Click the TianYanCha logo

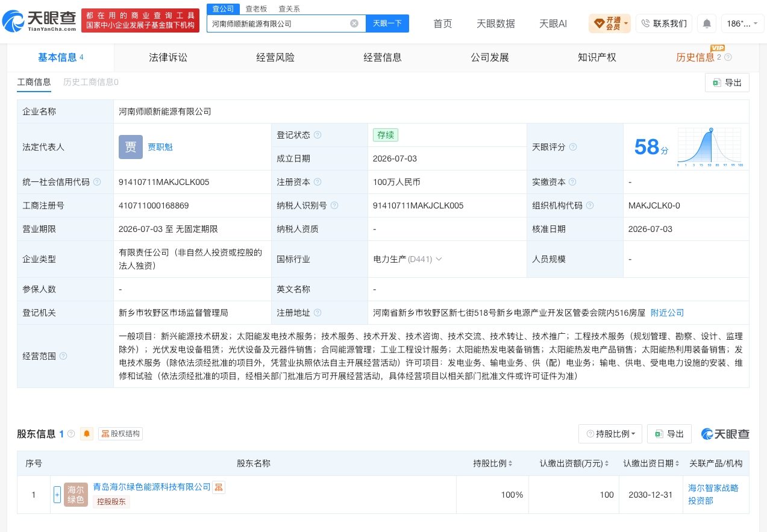click(x=39, y=20)
